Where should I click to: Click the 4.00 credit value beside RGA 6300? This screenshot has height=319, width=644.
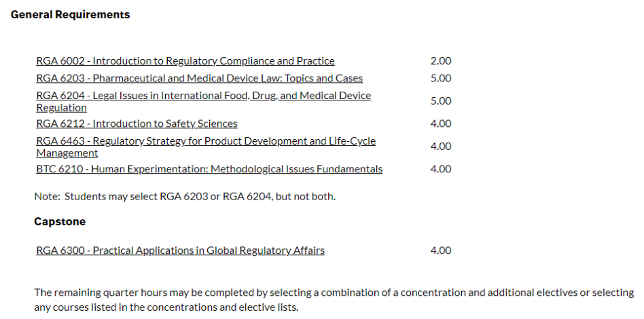click(441, 250)
